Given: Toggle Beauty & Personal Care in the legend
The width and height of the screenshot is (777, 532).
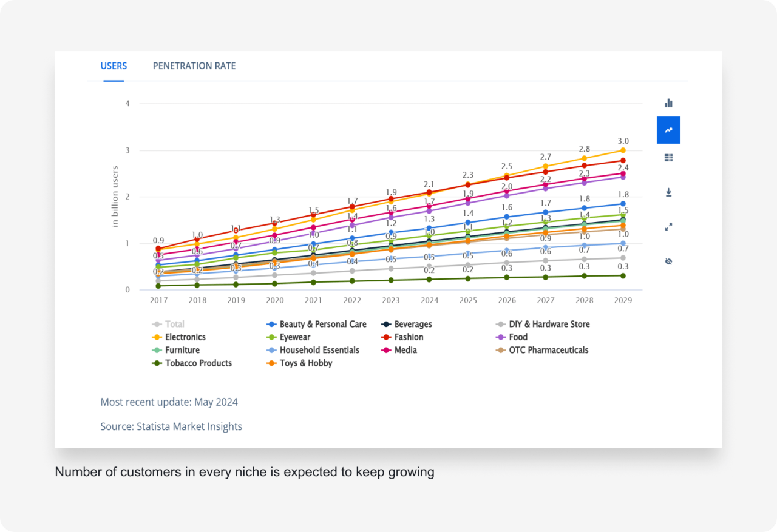Looking at the screenshot, I should click(323, 324).
